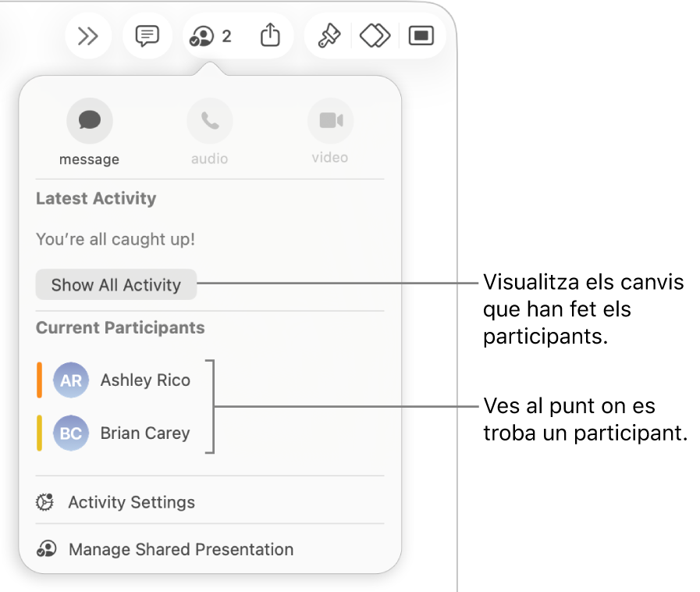Open comments with the speech bubble toolbar icon
Viewport: 700px width, 592px height.
pyautogui.click(x=147, y=35)
